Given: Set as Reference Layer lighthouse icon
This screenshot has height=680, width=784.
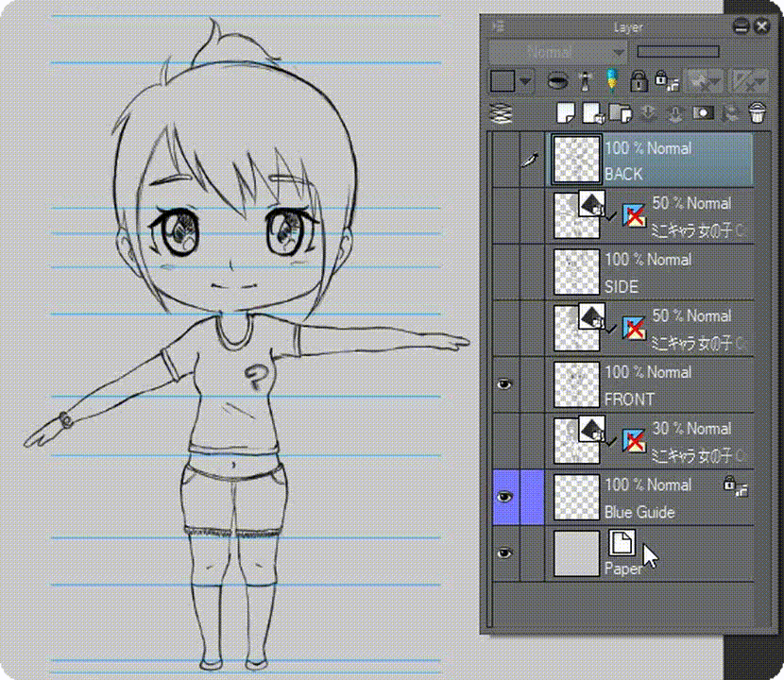Looking at the screenshot, I should click(585, 80).
